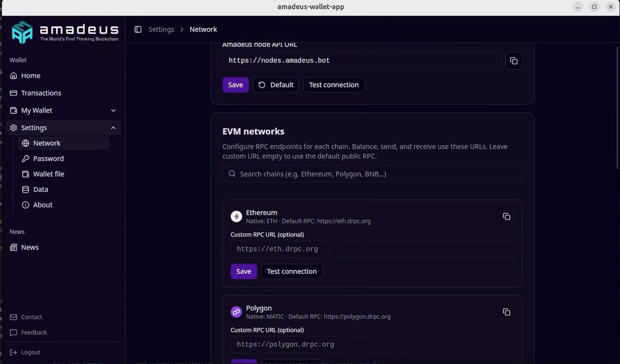This screenshot has width=620, height=364.
Task: Click the Feedback chat icon
Action: coord(14,333)
